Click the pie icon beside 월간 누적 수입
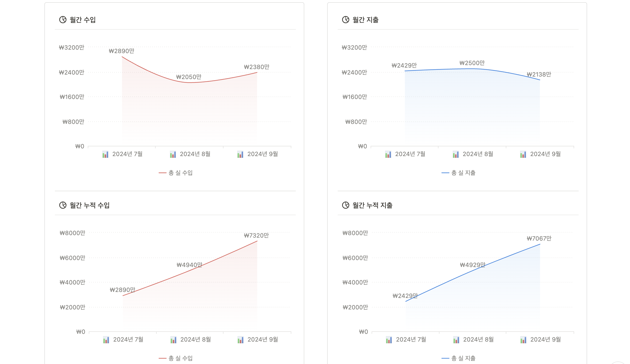 click(63, 205)
